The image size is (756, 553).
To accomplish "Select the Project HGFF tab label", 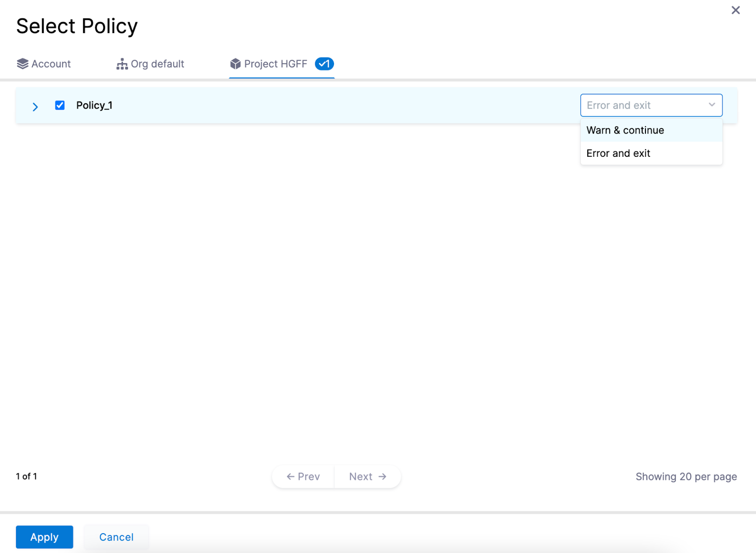I will tap(275, 64).
